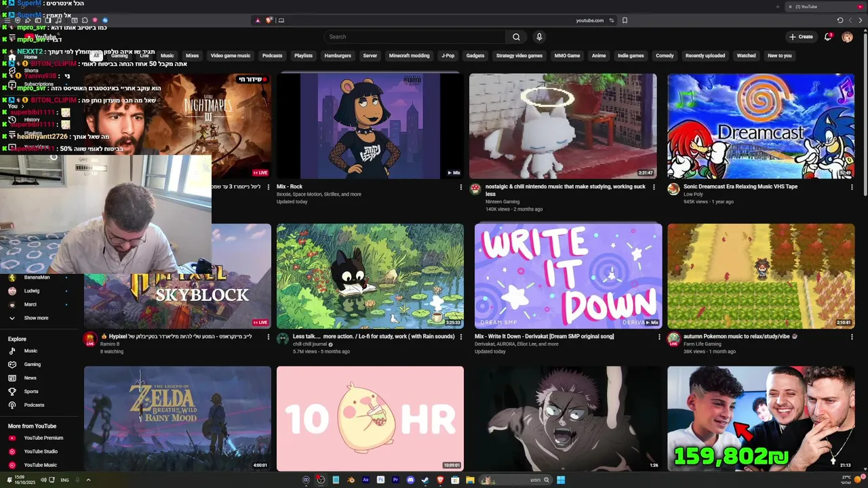Select the J-Pop filter chip
This screenshot has width=868, height=488.
pos(448,56)
